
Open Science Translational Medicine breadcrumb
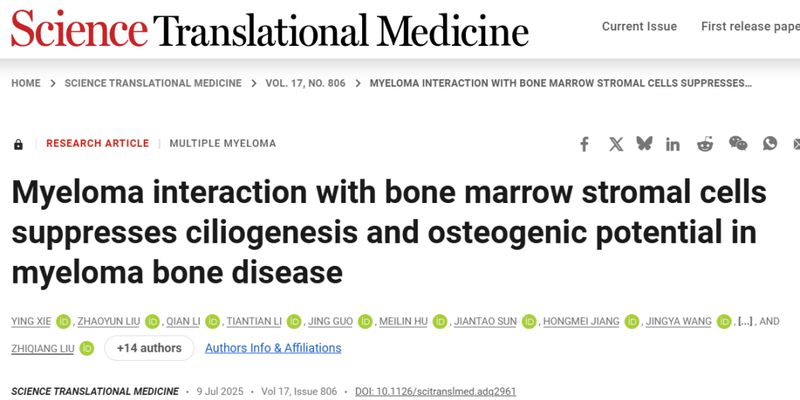[146, 83]
